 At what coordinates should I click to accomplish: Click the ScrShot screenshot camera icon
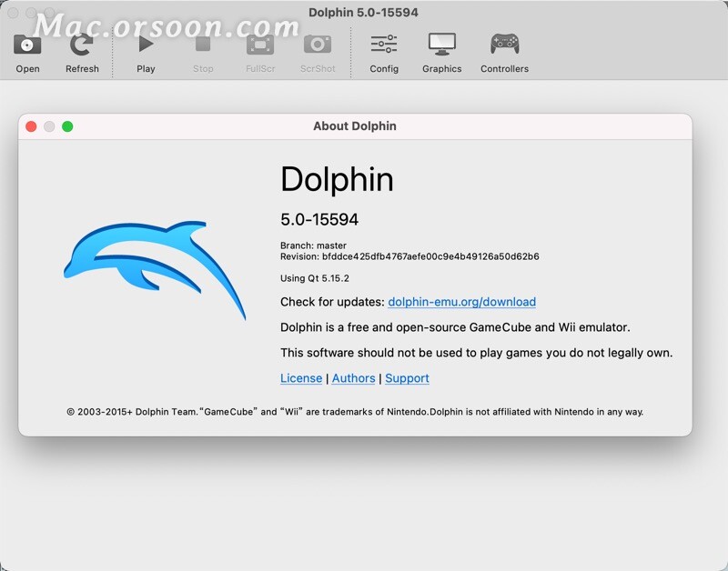318,45
